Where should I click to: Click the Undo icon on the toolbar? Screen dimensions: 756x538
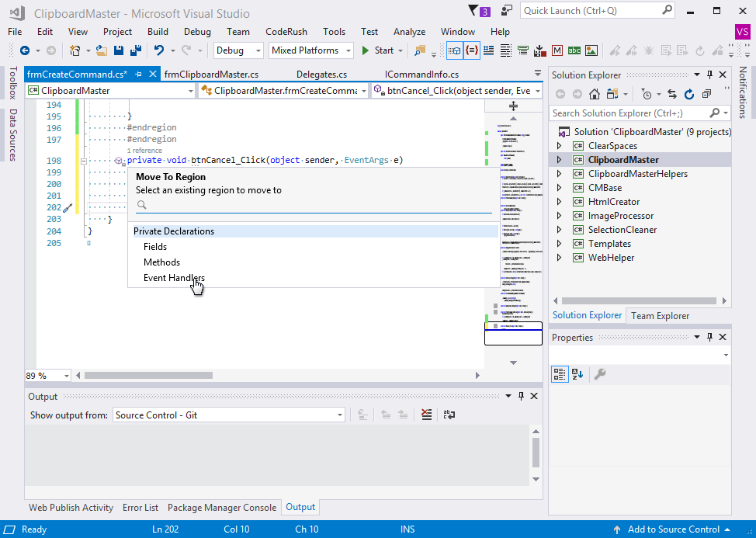click(x=159, y=52)
